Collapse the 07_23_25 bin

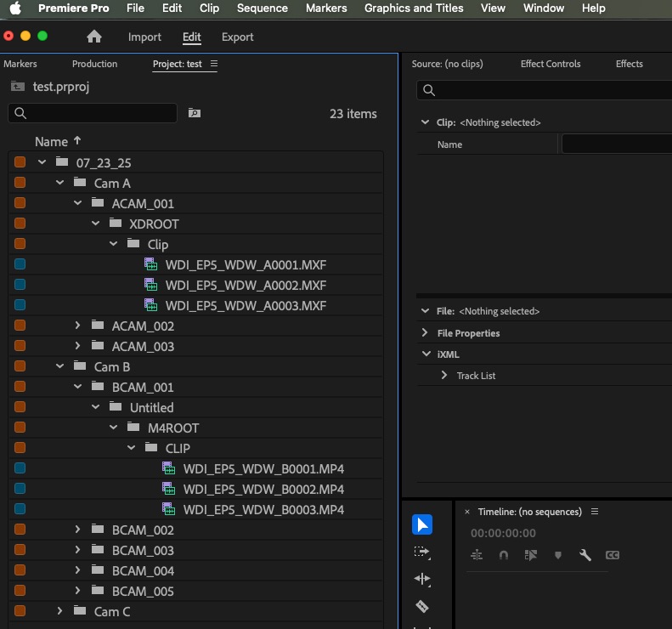[42, 162]
